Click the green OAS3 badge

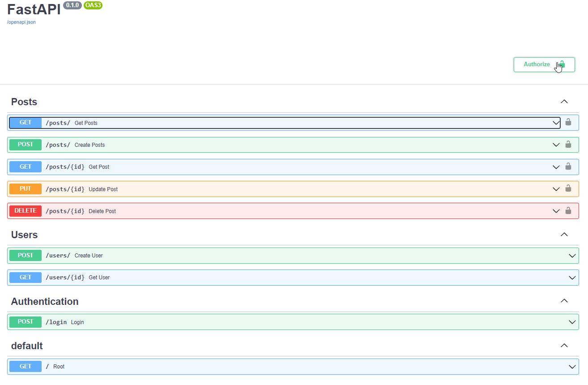(x=93, y=5)
